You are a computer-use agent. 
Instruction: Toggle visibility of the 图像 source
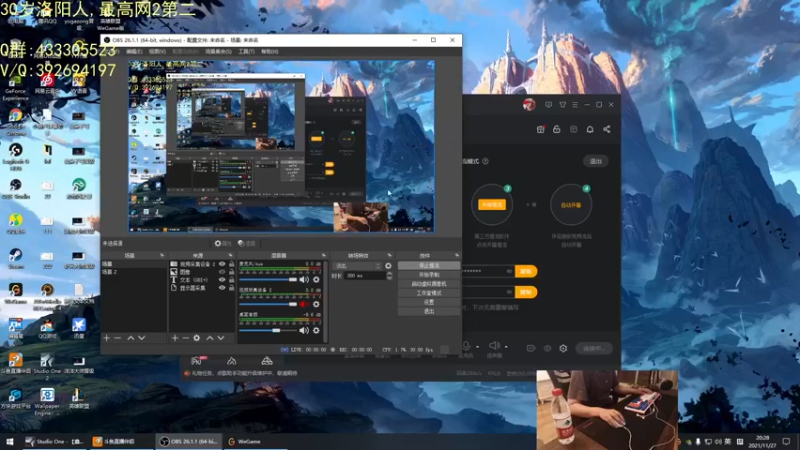pyautogui.click(x=222, y=272)
